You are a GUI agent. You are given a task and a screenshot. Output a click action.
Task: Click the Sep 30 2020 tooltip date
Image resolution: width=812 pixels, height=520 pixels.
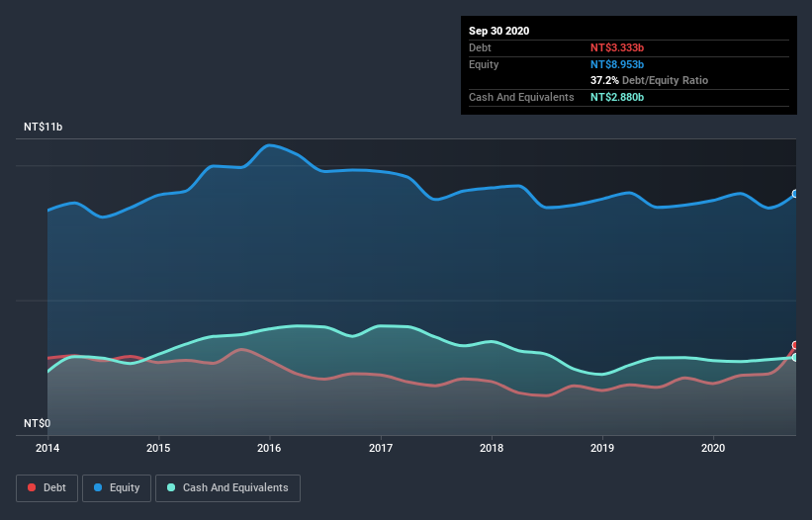pyautogui.click(x=498, y=31)
